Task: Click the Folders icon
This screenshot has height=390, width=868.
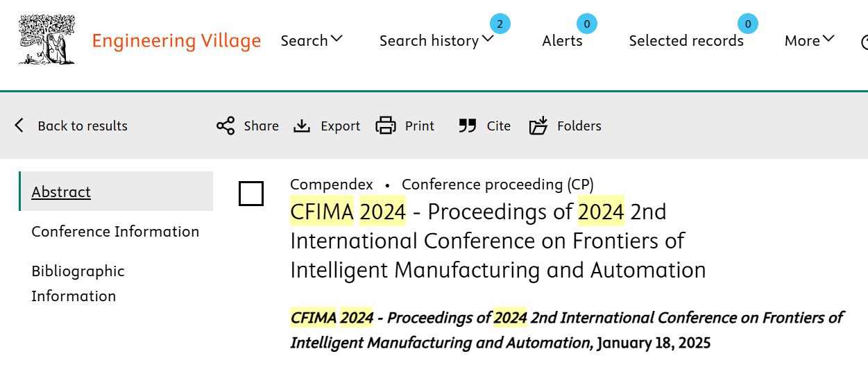Action: pyautogui.click(x=538, y=126)
